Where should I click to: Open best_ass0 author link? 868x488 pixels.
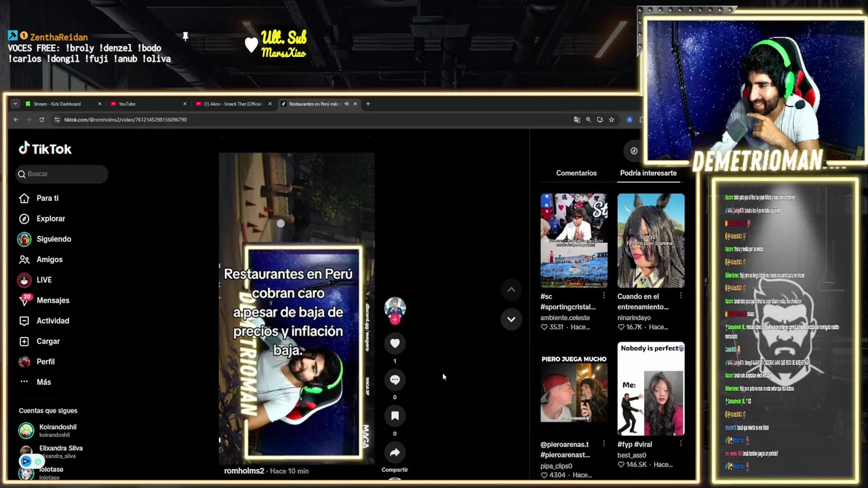[x=631, y=455]
